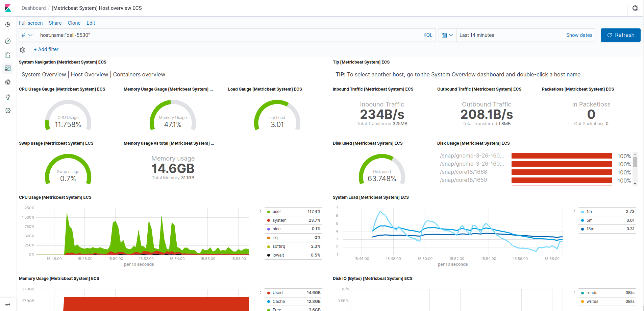
Task: Click the 1m load legend dot
Action: [583, 212]
